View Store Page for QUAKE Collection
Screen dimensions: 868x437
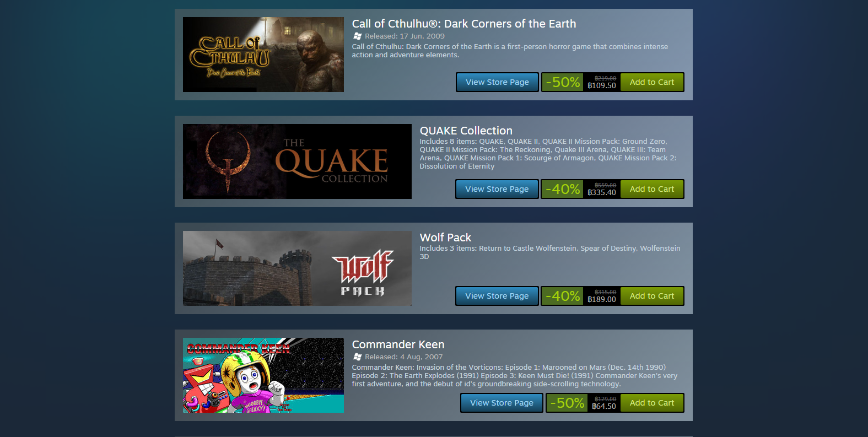[x=497, y=189]
